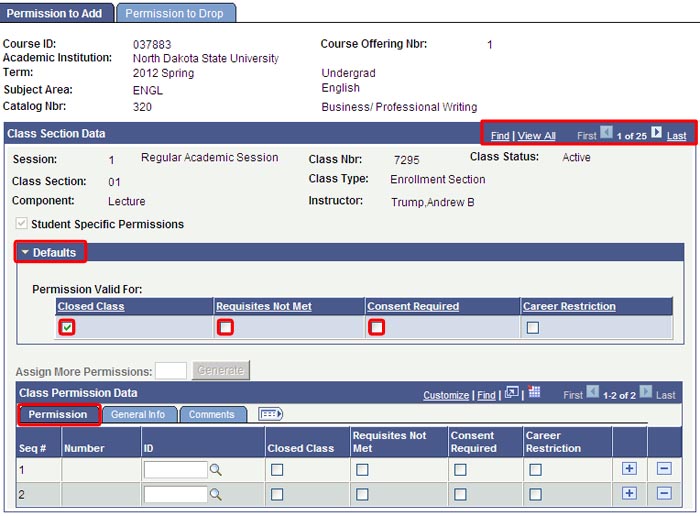Viewport: 700px width, 516px height.
Task: Delete row 2 with the minus button
Action: [x=664, y=493]
